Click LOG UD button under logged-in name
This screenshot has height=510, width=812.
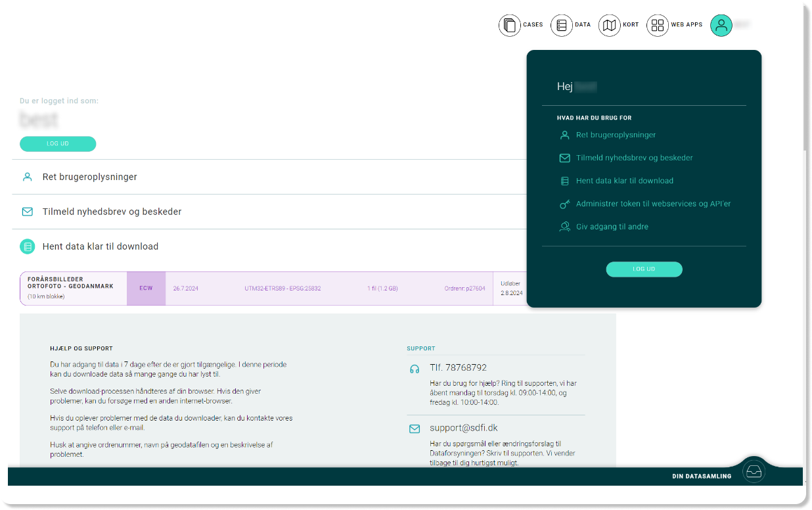[x=58, y=144]
